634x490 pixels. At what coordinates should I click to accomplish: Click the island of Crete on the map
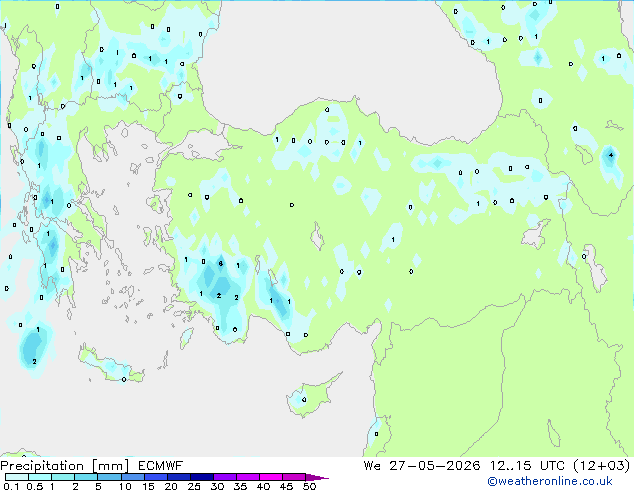(x=111, y=366)
